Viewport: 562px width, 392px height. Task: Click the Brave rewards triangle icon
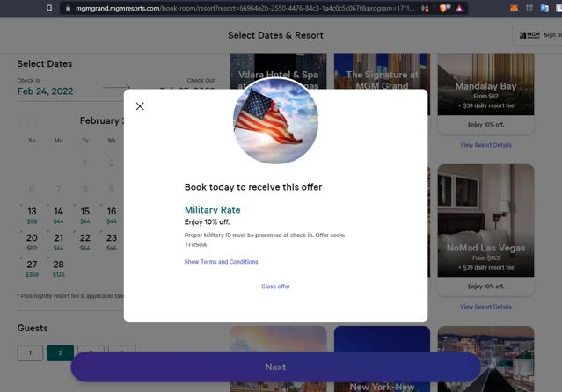[x=459, y=8]
